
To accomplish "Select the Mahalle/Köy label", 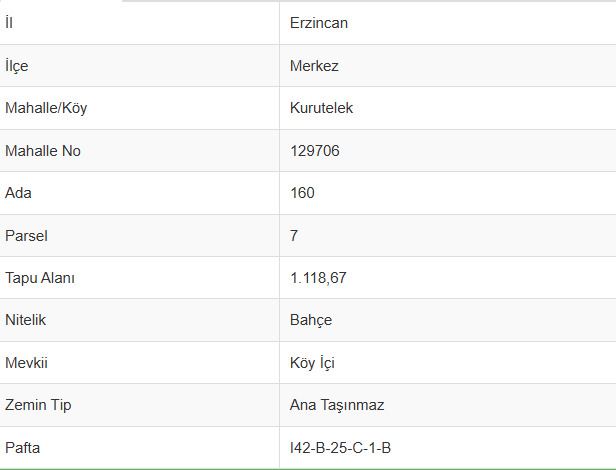I will pos(46,108).
